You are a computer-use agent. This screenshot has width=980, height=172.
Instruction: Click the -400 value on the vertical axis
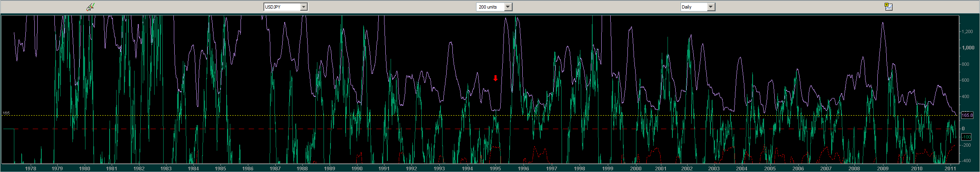click(x=966, y=161)
